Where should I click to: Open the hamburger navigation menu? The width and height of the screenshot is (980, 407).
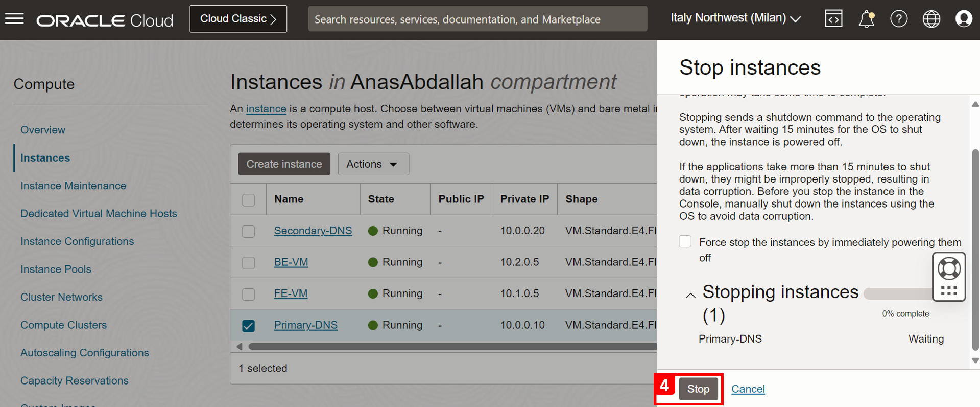click(x=14, y=19)
